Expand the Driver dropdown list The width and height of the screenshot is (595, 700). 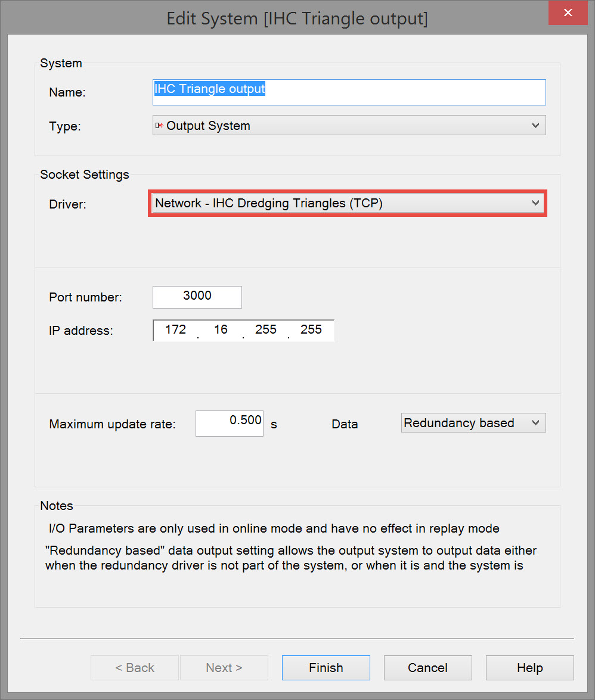coord(535,203)
